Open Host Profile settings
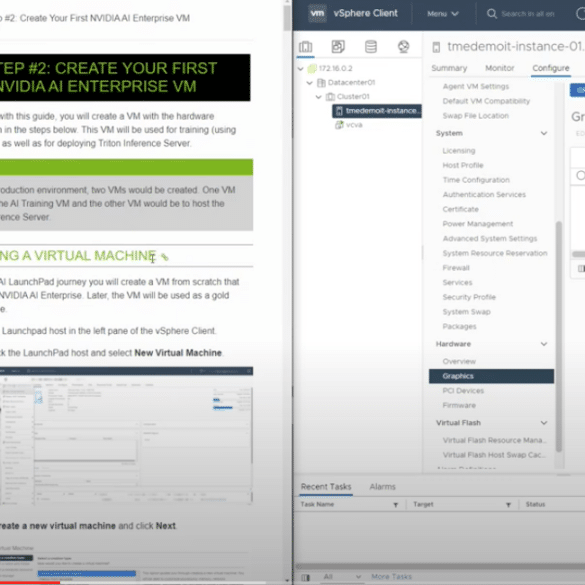This screenshot has width=585, height=585. tap(463, 165)
